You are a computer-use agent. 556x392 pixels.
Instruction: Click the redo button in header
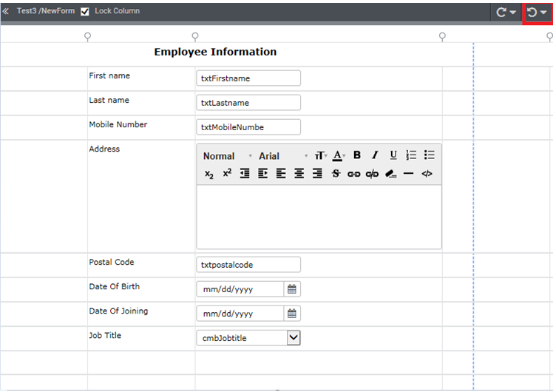coord(501,13)
